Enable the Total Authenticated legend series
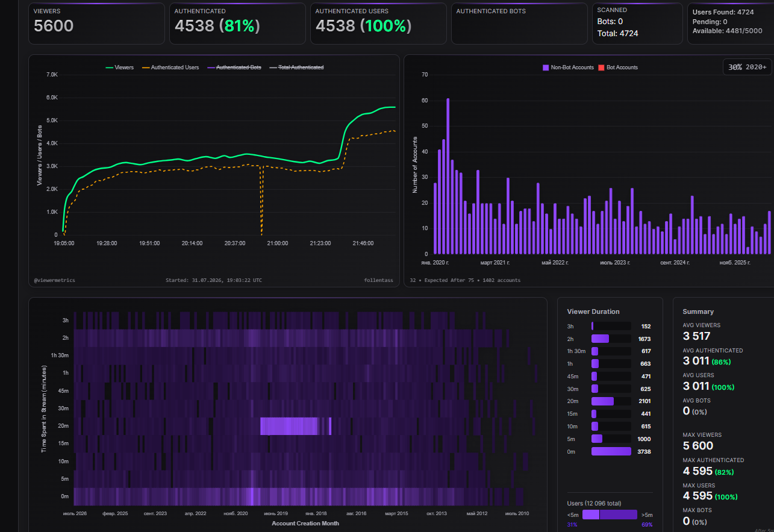Screen dimensions: 774x532 pos(296,67)
